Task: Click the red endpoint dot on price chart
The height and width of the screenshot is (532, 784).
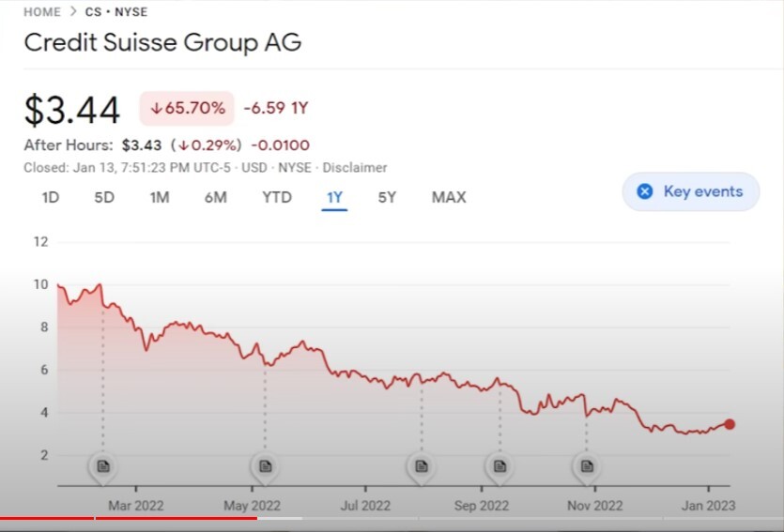Action: [x=730, y=424]
